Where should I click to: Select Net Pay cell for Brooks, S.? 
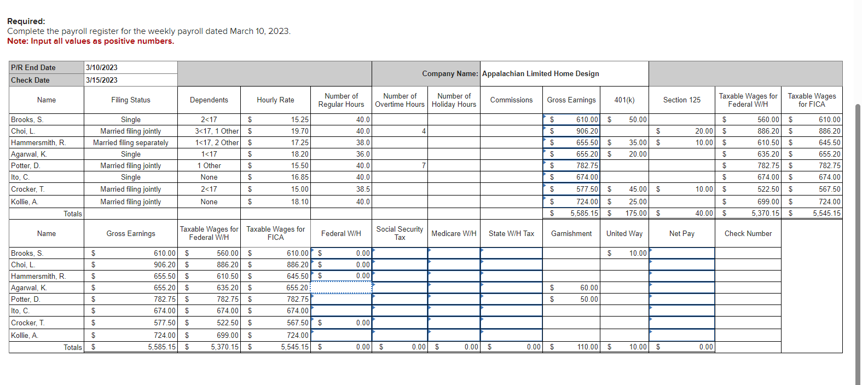click(681, 253)
